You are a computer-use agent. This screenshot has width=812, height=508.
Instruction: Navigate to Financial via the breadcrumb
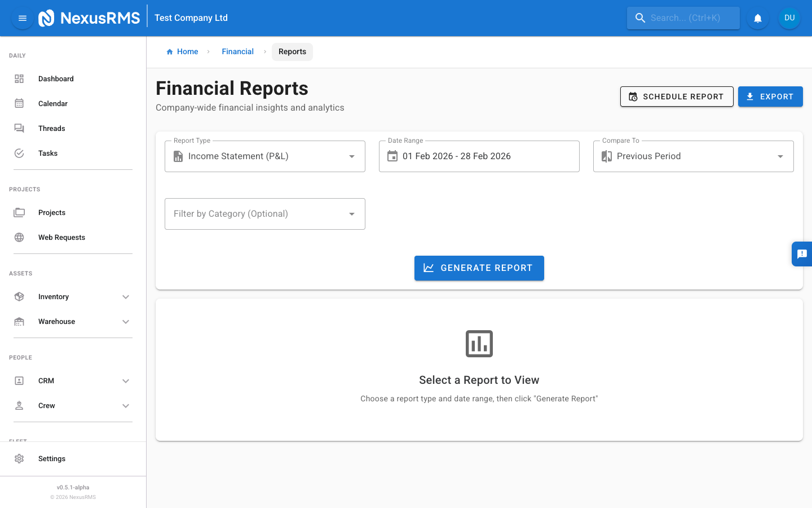[237, 51]
